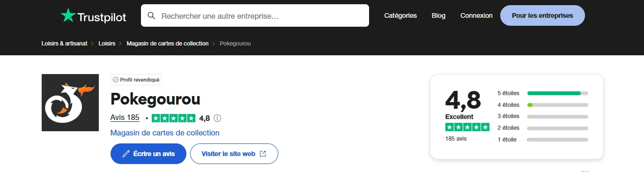The width and height of the screenshot is (644, 172).
Task: Click the star rating under Excellent
Action: [x=467, y=127]
